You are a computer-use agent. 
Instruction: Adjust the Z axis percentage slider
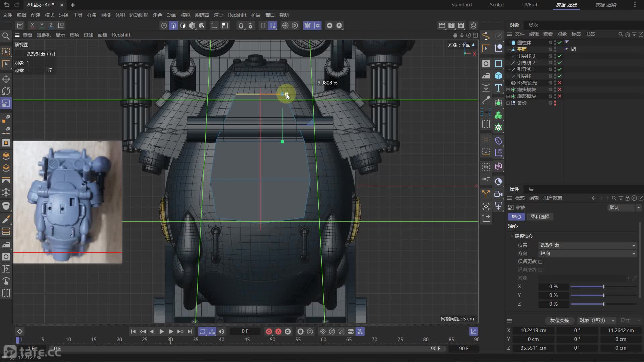click(x=603, y=304)
